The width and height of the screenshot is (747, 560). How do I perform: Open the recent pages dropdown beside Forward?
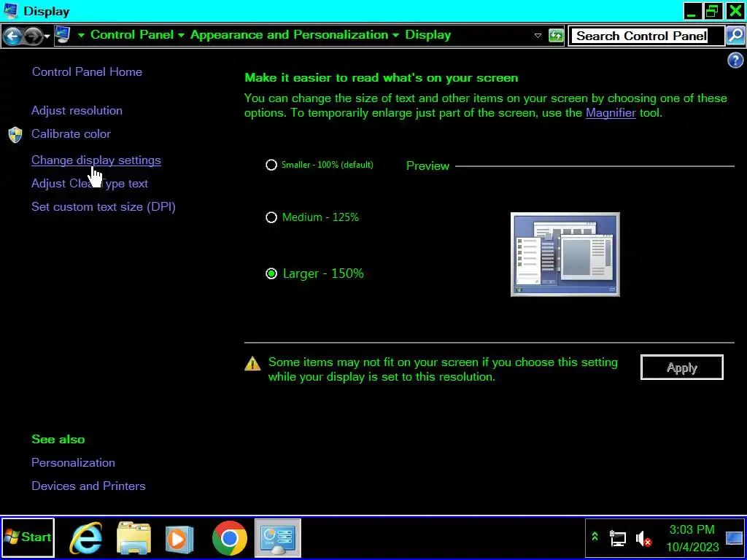coord(47,36)
